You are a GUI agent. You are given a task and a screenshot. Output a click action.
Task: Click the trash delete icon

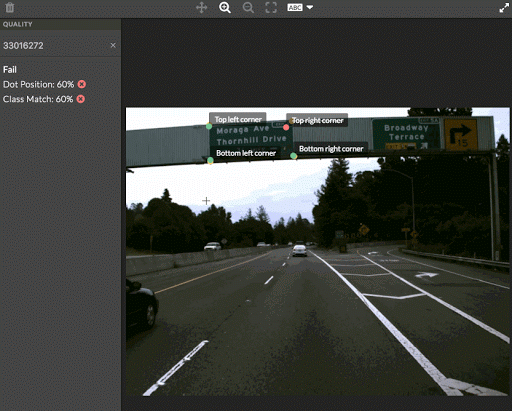pyautogui.click(x=10, y=7)
